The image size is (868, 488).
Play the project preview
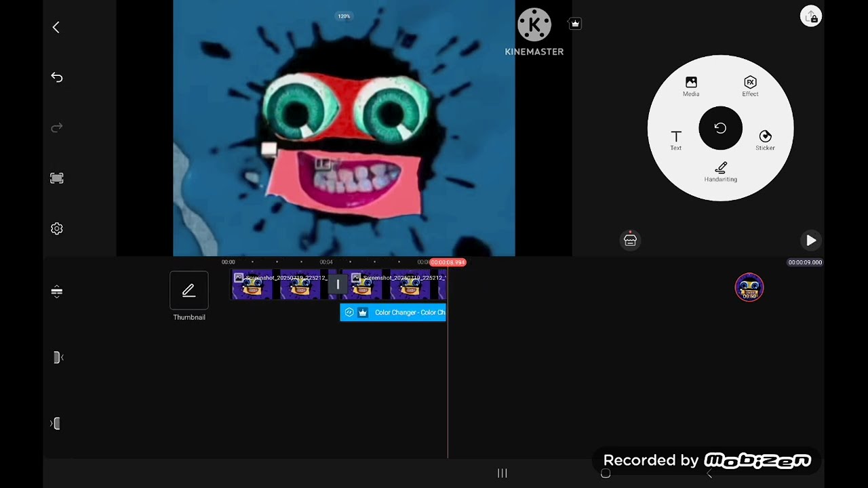pos(811,240)
